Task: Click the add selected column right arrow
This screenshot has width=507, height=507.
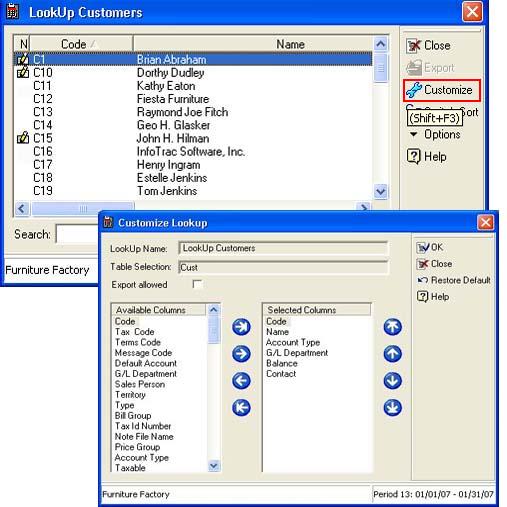Action: click(x=241, y=354)
